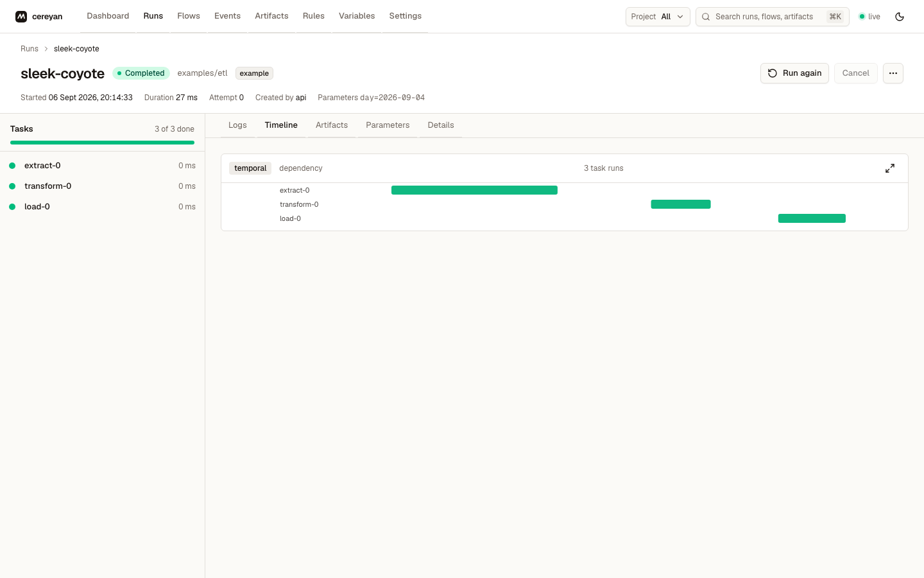Screen dimensions: 924x578
Task: Open the Events nav item
Action: [227, 16]
